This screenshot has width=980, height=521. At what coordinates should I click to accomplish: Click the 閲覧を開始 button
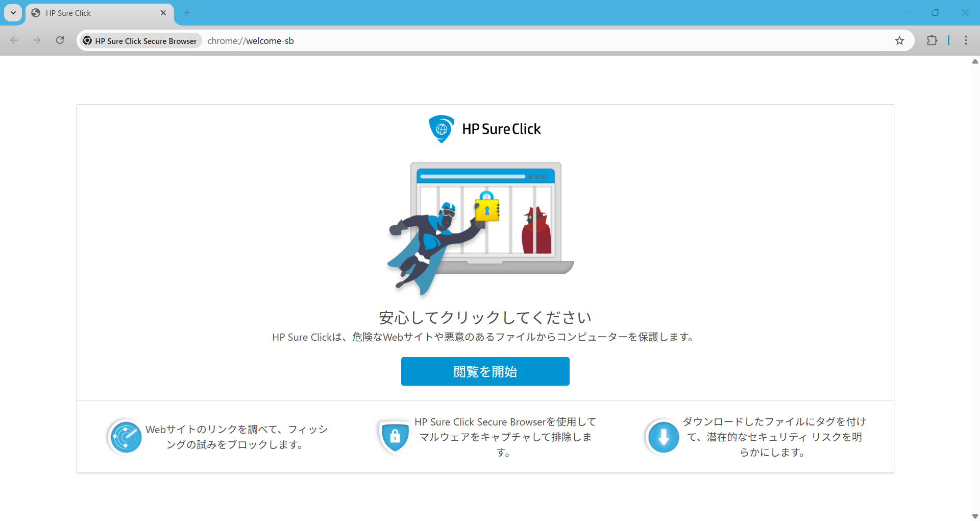pyautogui.click(x=485, y=371)
